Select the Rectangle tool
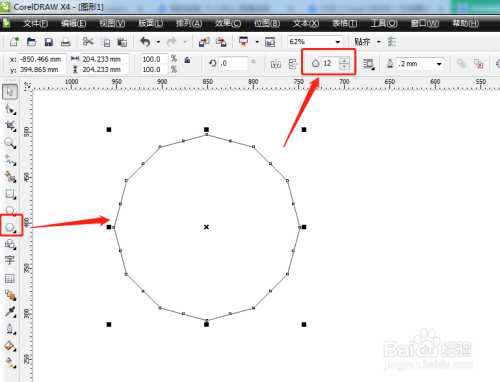 pos(10,194)
